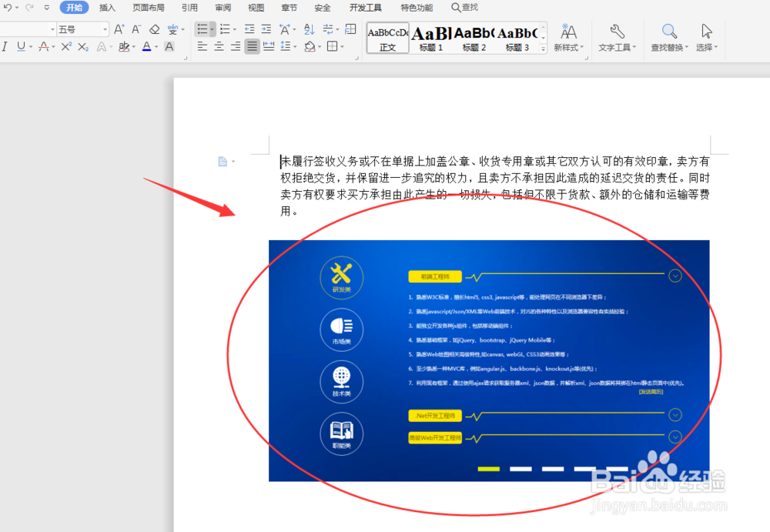Open the Chinese layout tool

[285, 29]
